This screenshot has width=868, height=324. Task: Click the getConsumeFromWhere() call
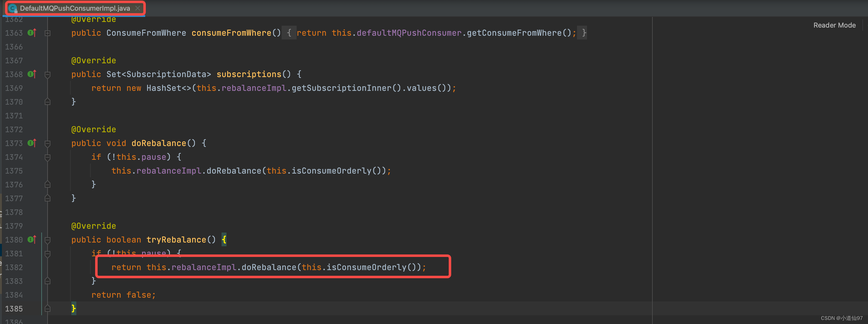pos(519,33)
